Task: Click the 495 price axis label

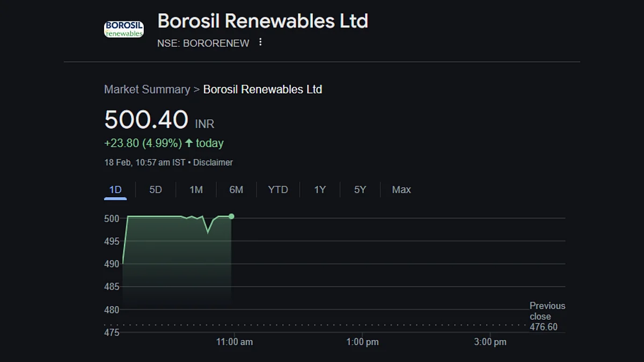Action: [x=112, y=241]
